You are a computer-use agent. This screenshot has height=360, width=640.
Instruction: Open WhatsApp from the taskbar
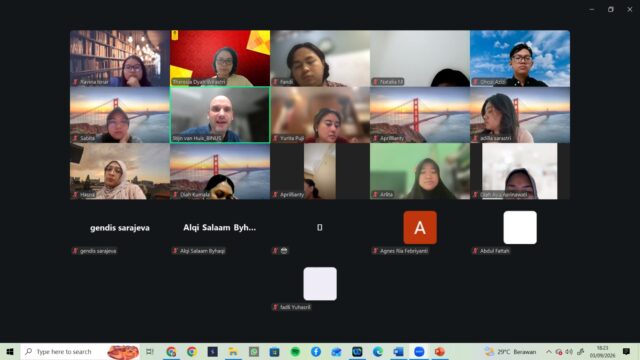pos(254,351)
